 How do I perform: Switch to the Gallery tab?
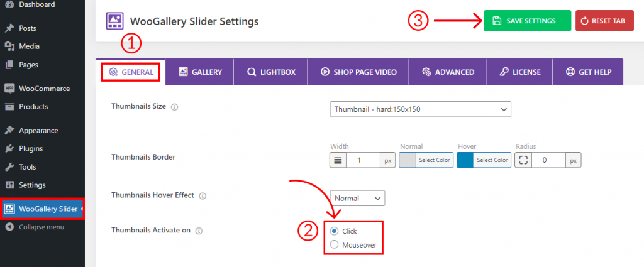click(200, 72)
